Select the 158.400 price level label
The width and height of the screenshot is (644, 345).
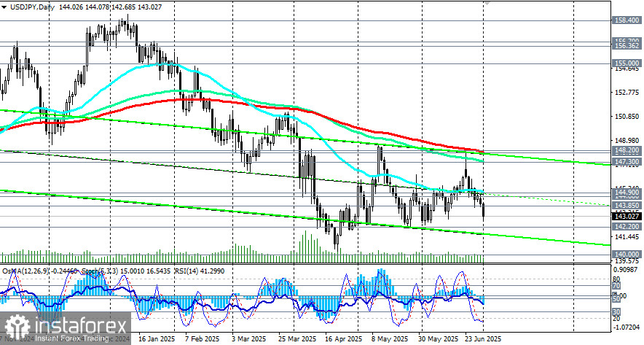pos(626,20)
